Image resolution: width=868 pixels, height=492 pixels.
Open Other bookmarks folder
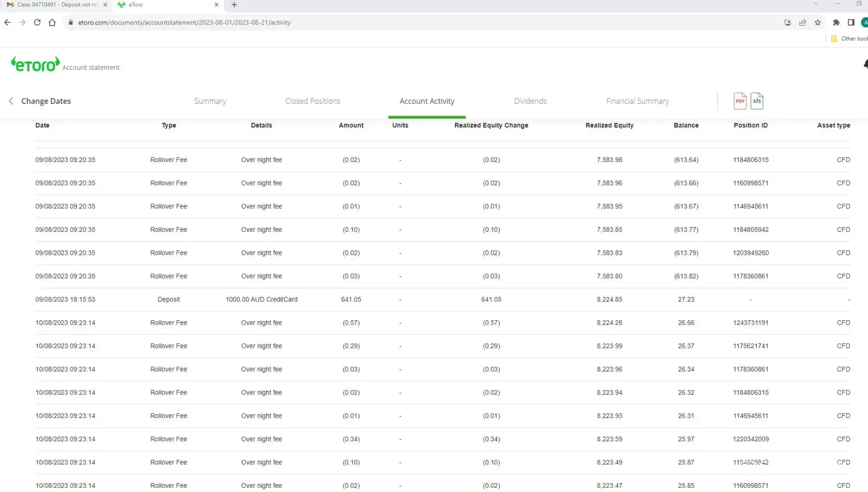[x=849, y=38]
